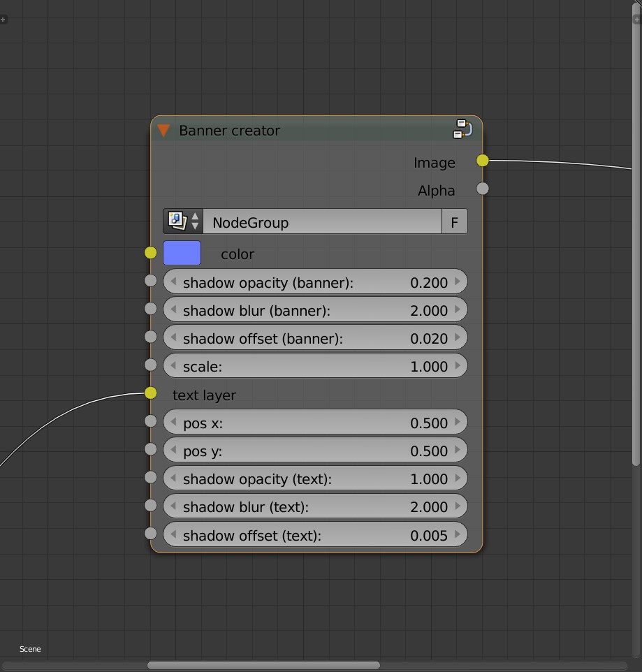Click the shadow opacity (banner) slider
642x672 pixels.
[315, 282]
